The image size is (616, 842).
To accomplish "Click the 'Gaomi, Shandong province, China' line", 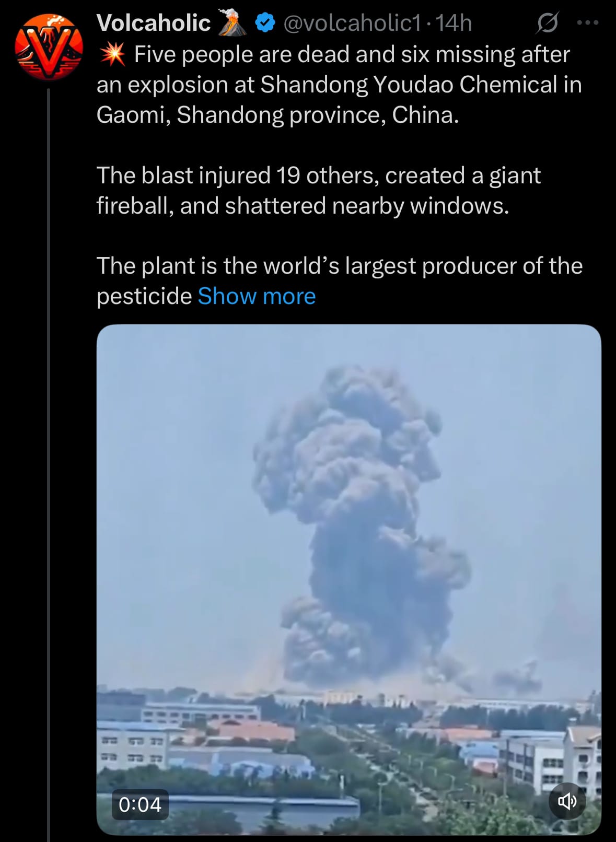I will coord(277,115).
